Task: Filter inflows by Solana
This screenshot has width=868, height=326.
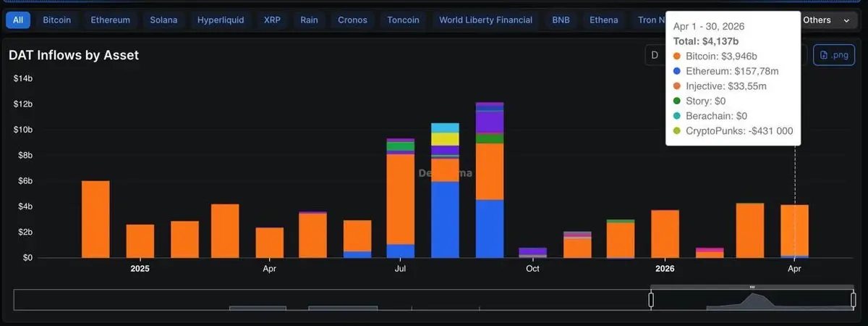Action: coord(163,20)
